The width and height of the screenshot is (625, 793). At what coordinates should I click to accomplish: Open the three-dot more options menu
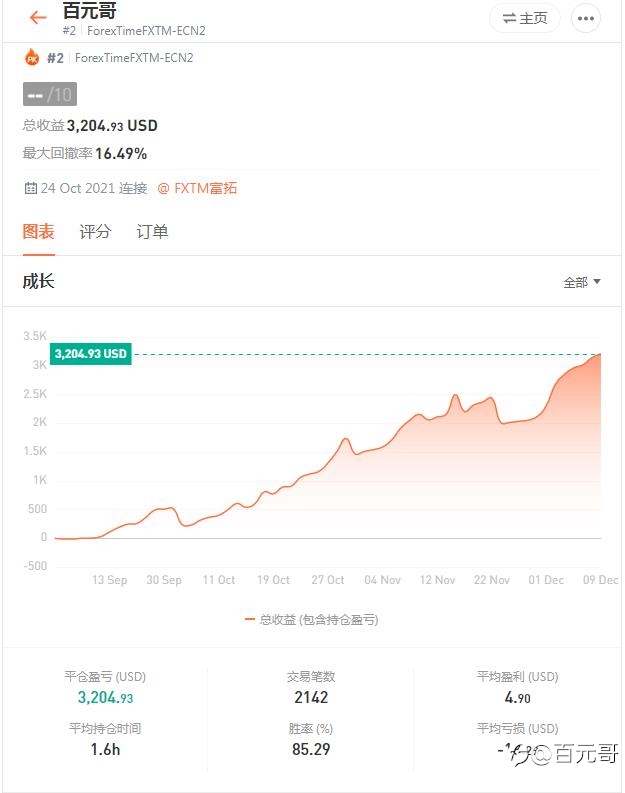(586, 19)
